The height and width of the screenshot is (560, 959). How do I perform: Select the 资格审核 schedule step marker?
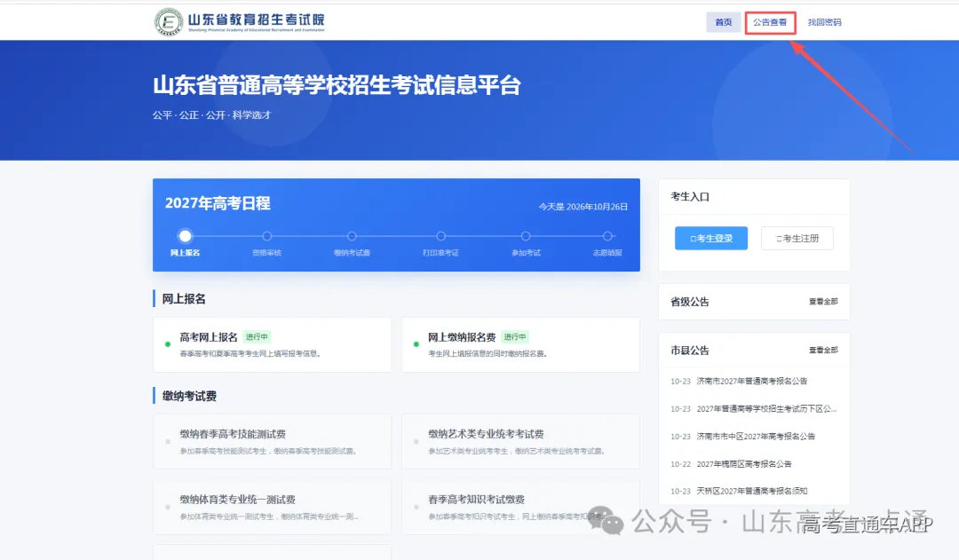267,236
